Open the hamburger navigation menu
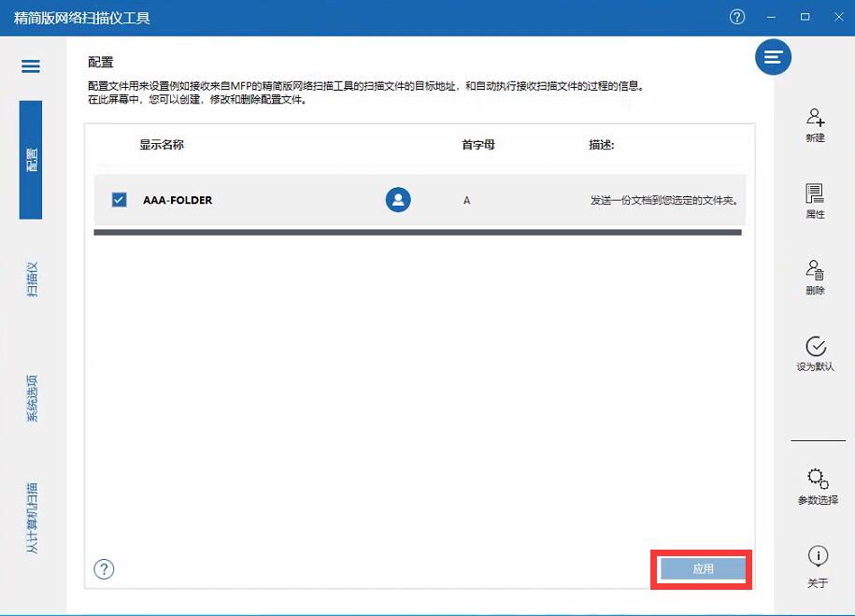Screen dimensions: 855x616 (30, 65)
